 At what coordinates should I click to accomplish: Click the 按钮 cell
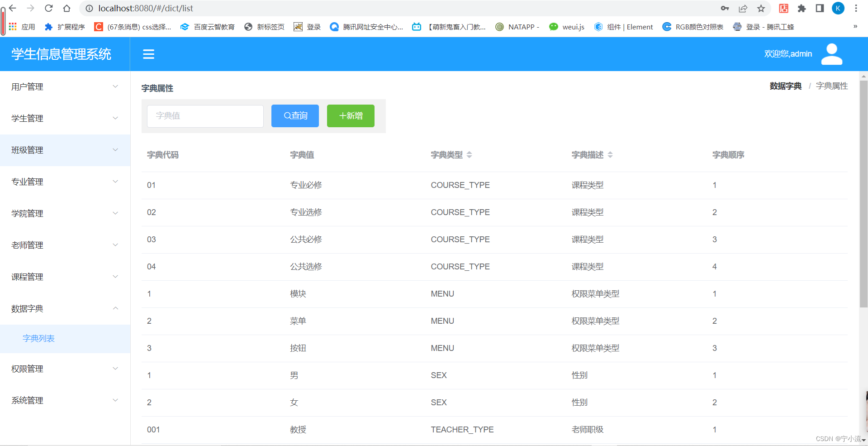298,348
